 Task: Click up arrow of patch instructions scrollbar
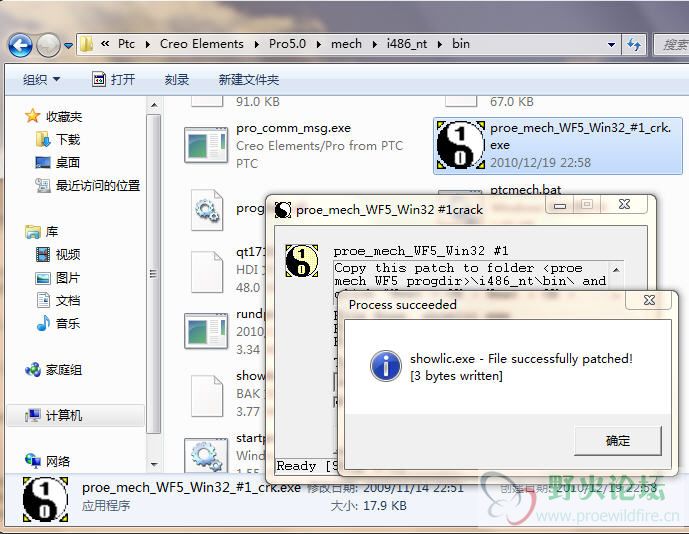(x=616, y=270)
